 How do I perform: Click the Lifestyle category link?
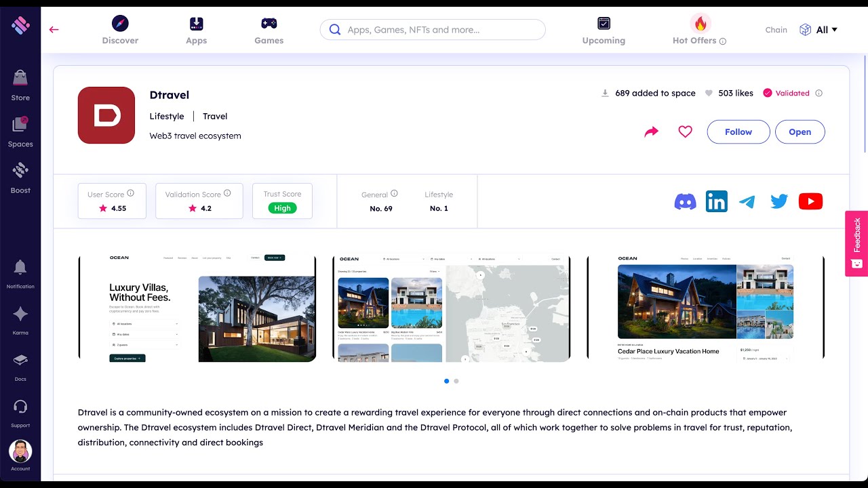click(167, 117)
